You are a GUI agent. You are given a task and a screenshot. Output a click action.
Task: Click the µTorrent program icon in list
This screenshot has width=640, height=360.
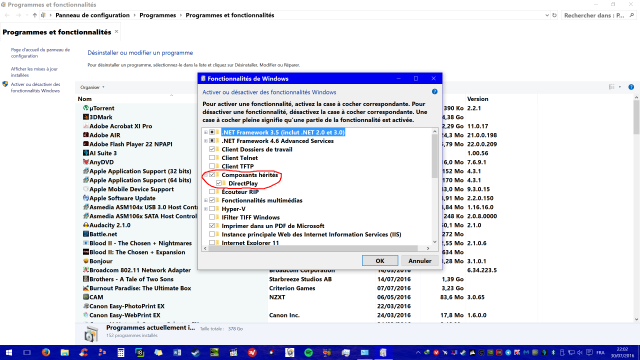click(86, 108)
